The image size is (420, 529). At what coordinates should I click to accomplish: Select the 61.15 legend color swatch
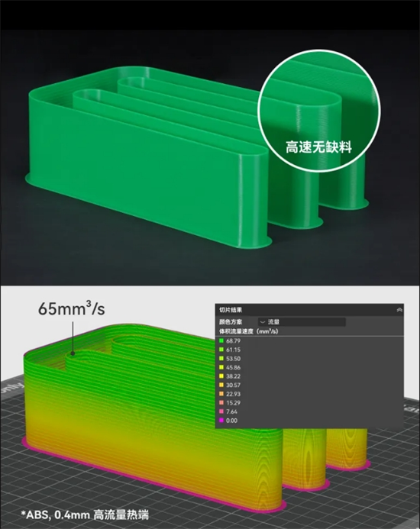221,350
